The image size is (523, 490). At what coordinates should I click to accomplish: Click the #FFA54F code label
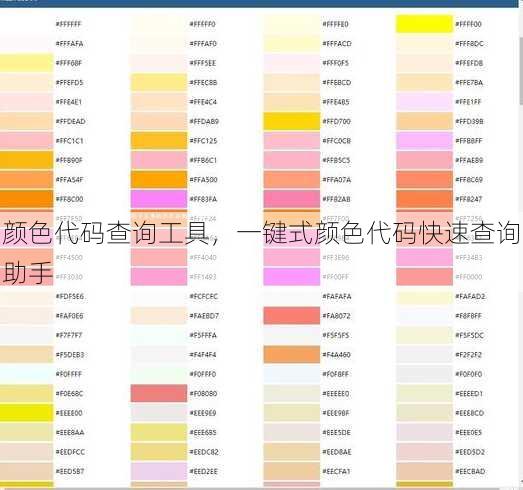click(69, 179)
